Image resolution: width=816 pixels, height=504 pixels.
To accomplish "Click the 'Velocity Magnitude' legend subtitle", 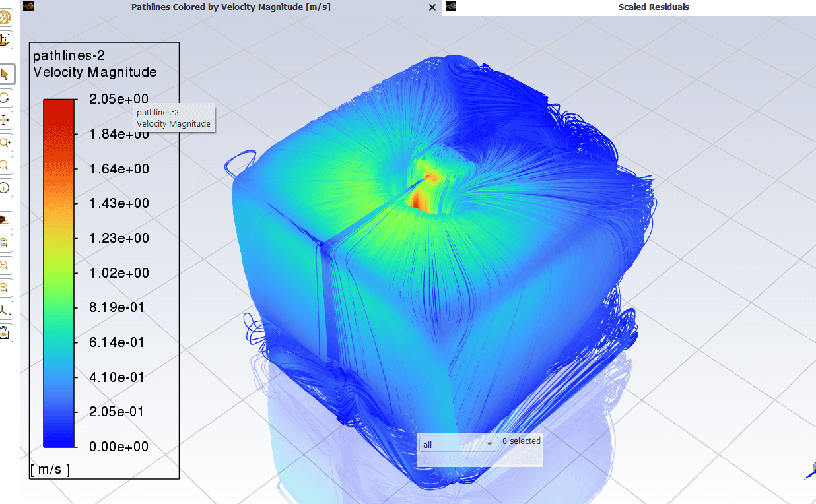I will coord(95,73).
